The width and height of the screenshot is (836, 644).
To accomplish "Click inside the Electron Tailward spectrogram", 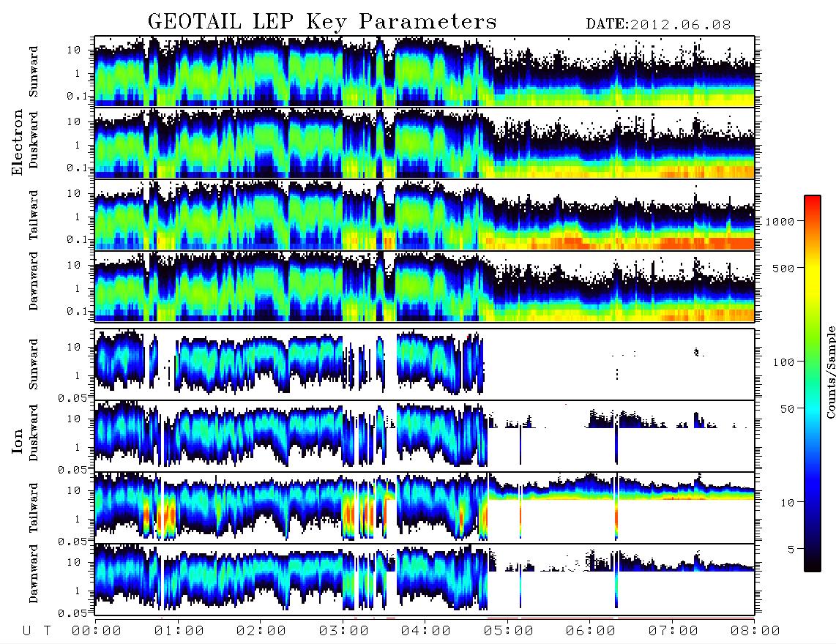I will (425, 214).
